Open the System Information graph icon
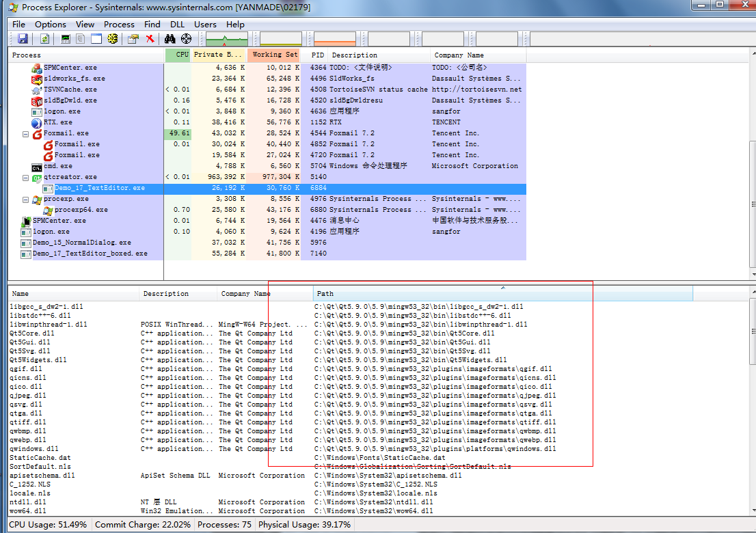This screenshot has height=533, width=756. pyautogui.click(x=66, y=38)
